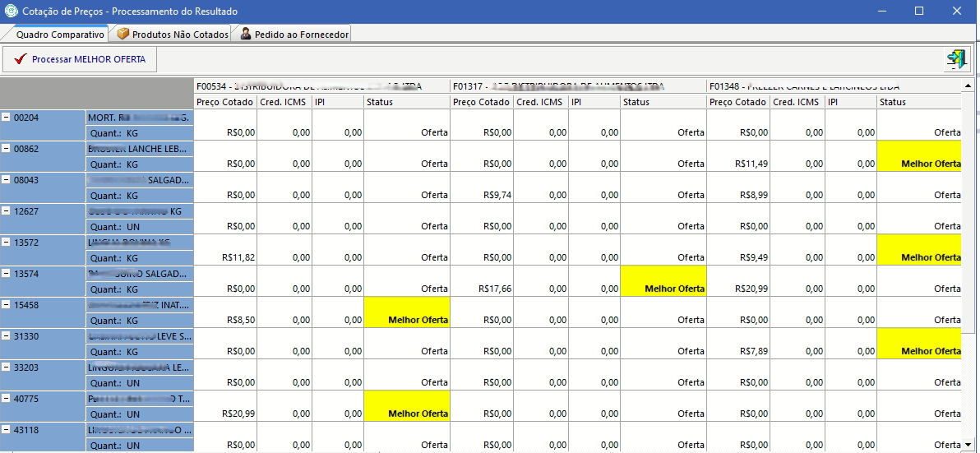This screenshot has height=453, width=980.
Task: Click the IPI header under F00534
Action: (x=338, y=102)
